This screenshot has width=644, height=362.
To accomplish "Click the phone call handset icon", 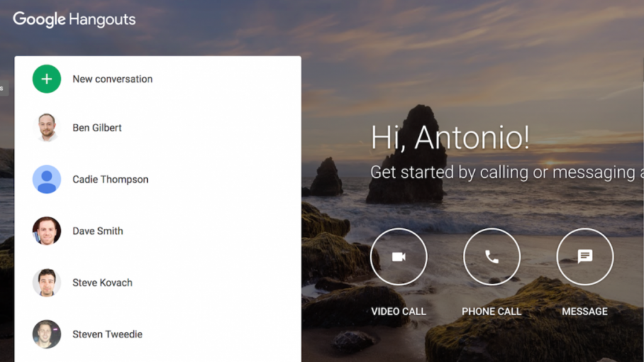I will 492,257.
